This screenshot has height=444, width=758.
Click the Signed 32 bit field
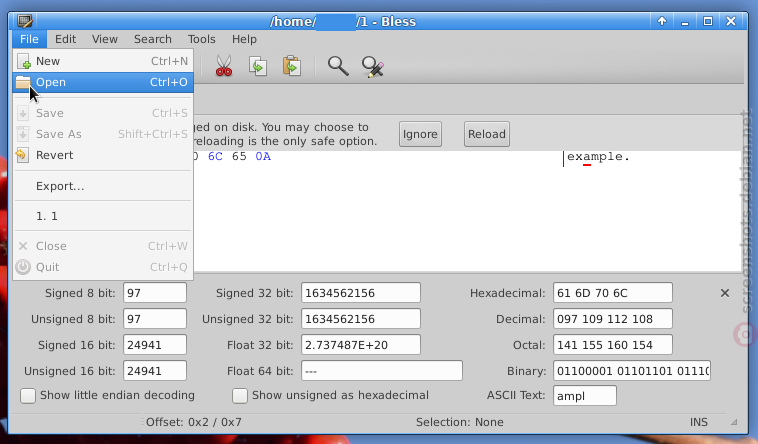[x=361, y=293]
